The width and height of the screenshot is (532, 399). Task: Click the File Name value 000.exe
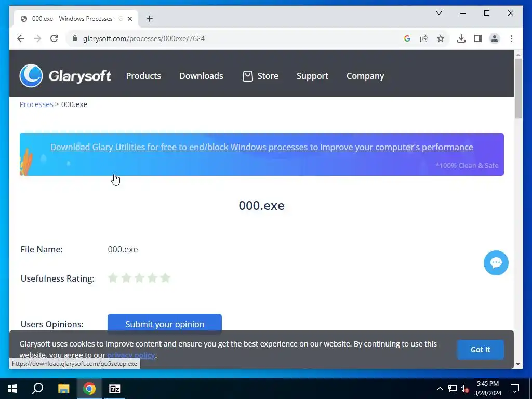(x=123, y=249)
